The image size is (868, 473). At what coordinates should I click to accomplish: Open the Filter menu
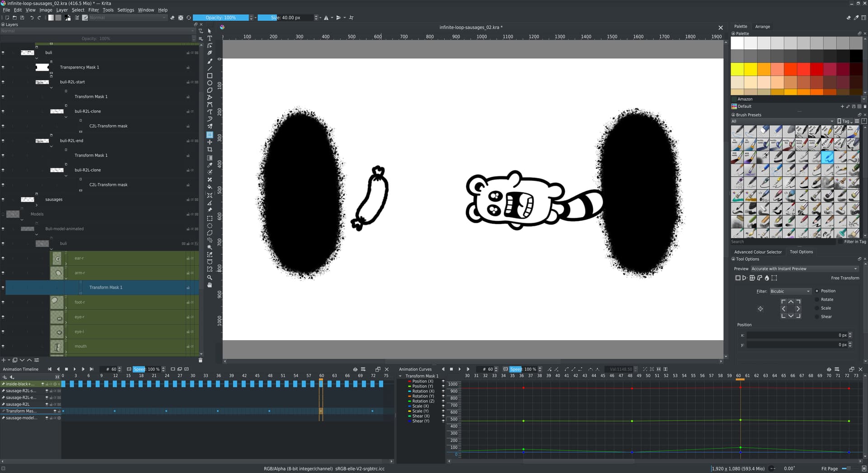pos(94,10)
